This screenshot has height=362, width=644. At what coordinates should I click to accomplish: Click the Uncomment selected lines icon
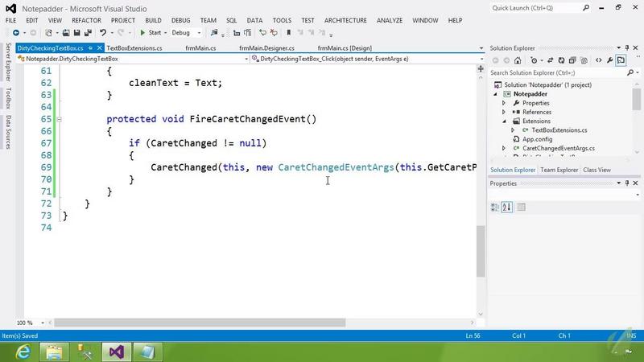pyautogui.click(x=274, y=32)
